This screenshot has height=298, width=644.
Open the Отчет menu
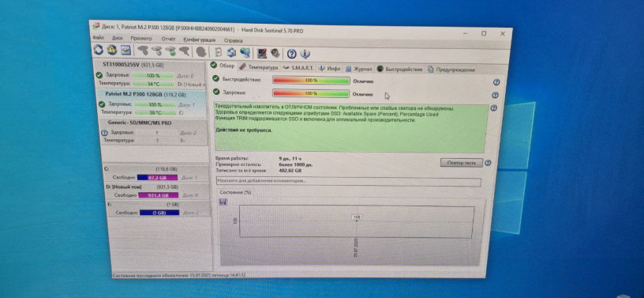point(168,39)
